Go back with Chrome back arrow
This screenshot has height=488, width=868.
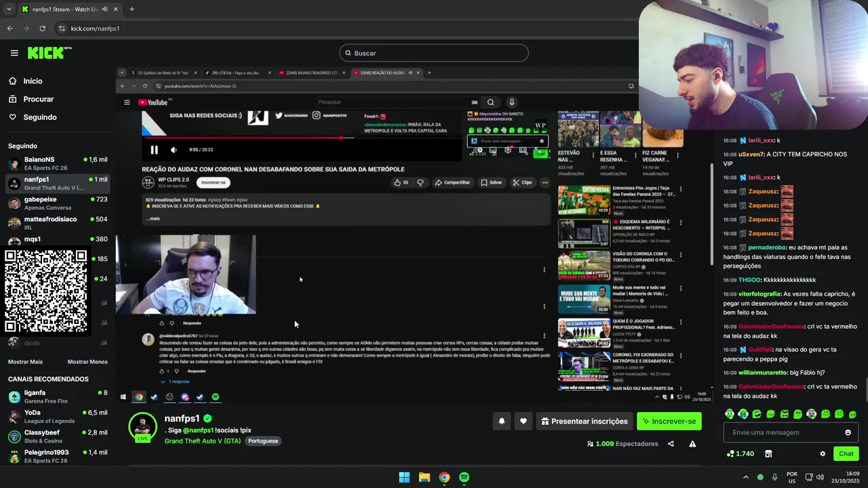pyautogui.click(x=9, y=28)
